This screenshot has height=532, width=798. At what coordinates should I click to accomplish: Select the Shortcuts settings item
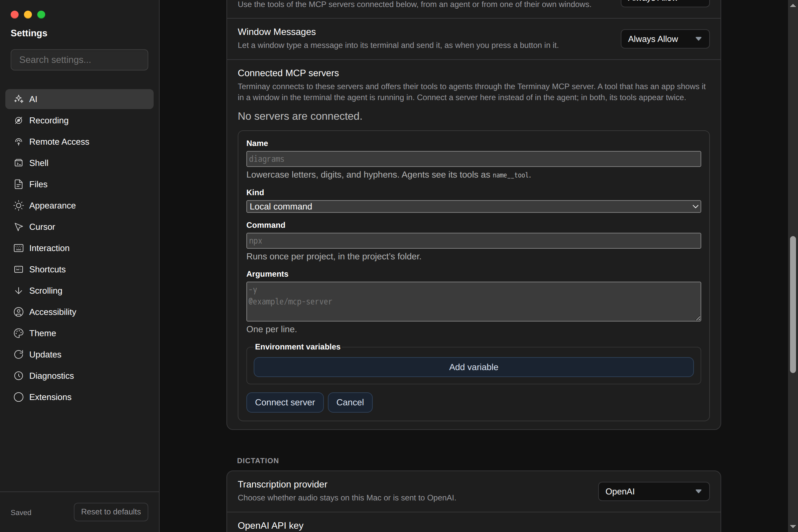(79, 269)
